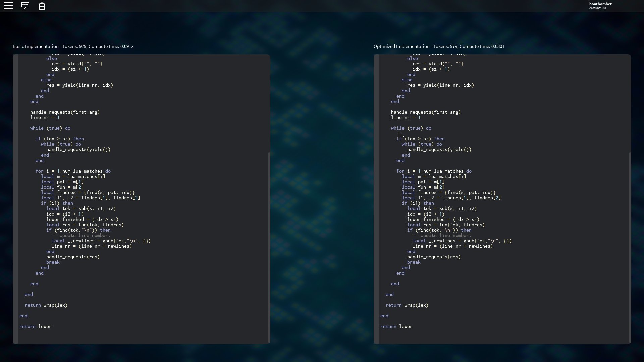Click 'for i = 1,num_lua_matches do' in Basic Implementation panel

click(x=73, y=171)
